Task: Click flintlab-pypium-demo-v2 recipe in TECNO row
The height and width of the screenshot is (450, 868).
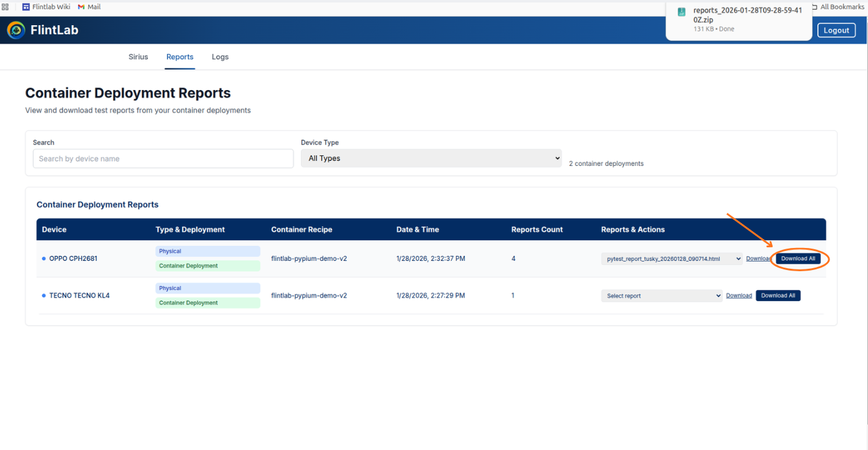Action: [x=309, y=296]
